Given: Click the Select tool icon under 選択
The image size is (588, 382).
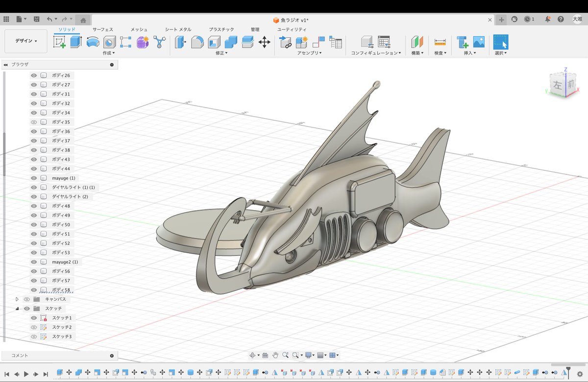Looking at the screenshot, I should pos(500,42).
